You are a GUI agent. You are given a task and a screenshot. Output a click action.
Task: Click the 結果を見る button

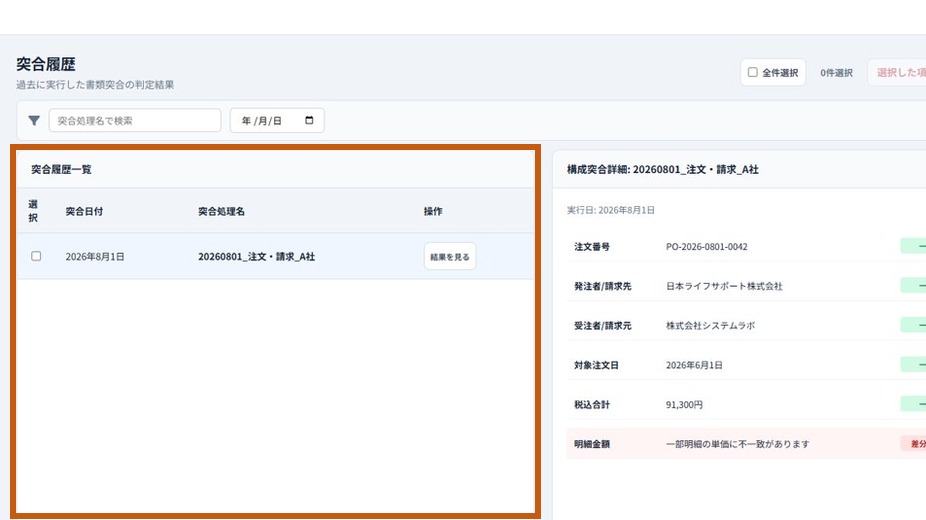pos(449,257)
